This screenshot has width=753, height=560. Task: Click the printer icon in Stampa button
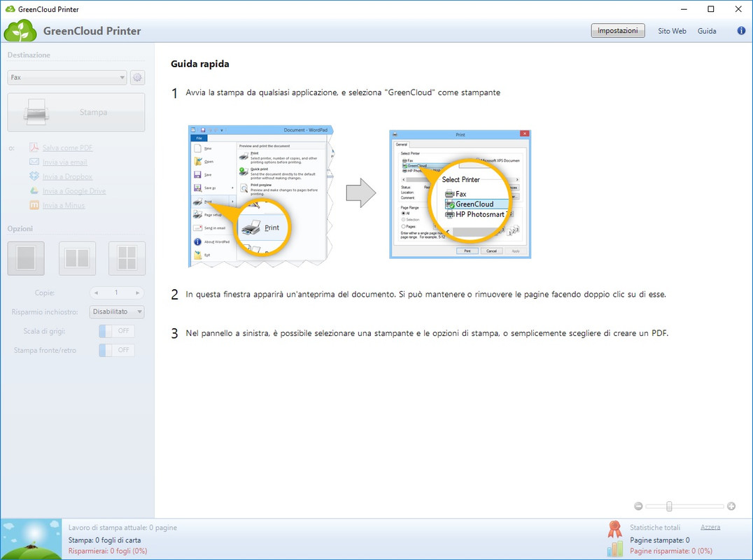point(36,112)
